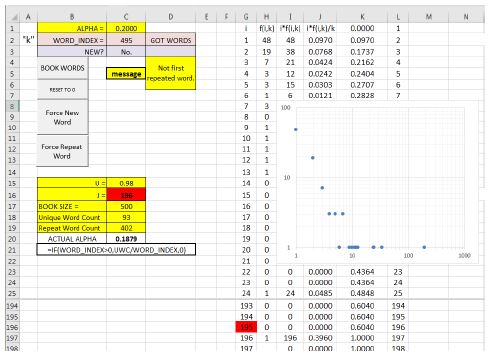Select the actual alpha value 0.1879
The height and width of the screenshot is (361, 493).
click(x=126, y=239)
